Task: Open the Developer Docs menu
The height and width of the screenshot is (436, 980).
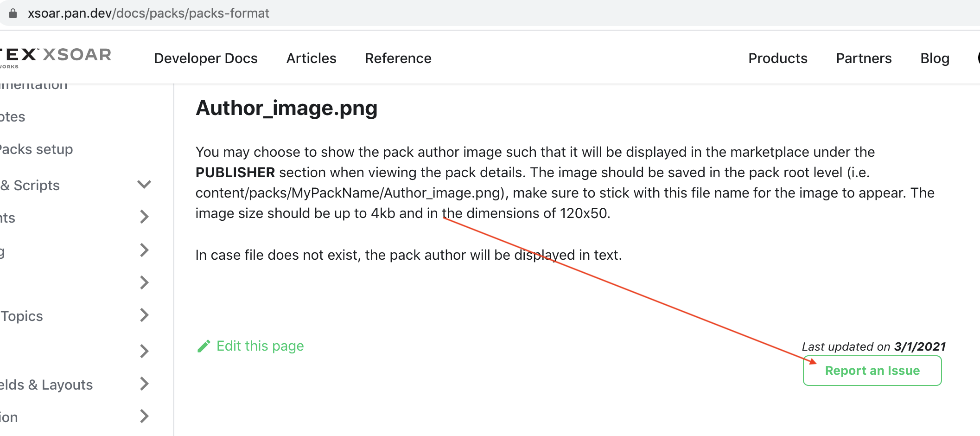Action: click(x=206, y=58)
